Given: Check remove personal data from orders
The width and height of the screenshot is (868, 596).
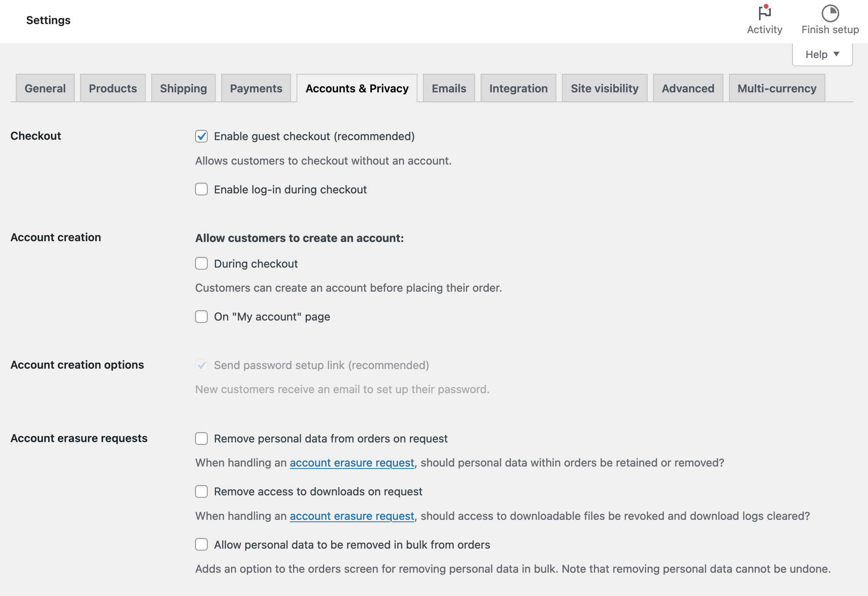Looking at the screenshot, I should pos(201,439).
